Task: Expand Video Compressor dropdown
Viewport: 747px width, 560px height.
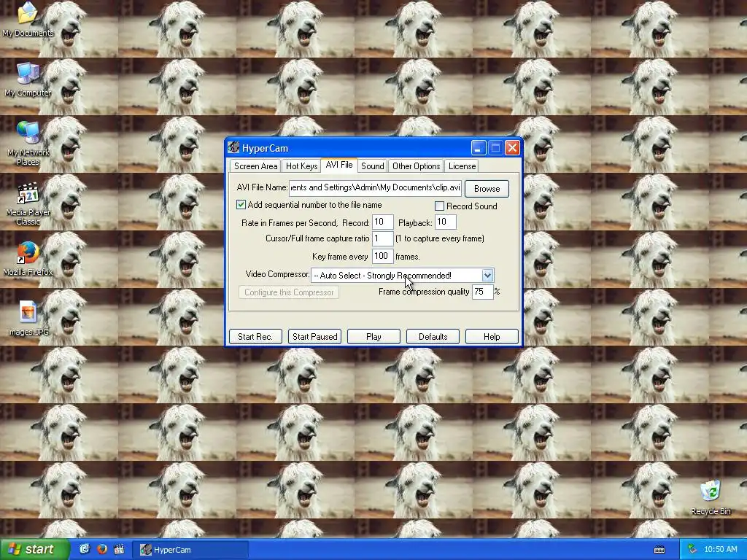Action: (x=487, y=275)
